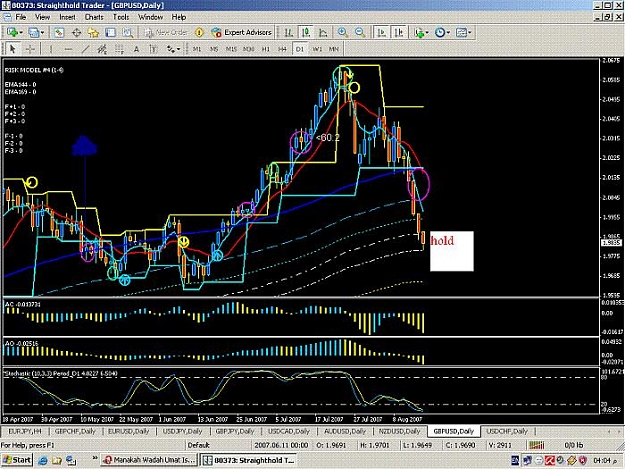Switch to MN monthly timeframe
Image resolution: width=625 pixels, height=469 pixels.
pos(334,49)
